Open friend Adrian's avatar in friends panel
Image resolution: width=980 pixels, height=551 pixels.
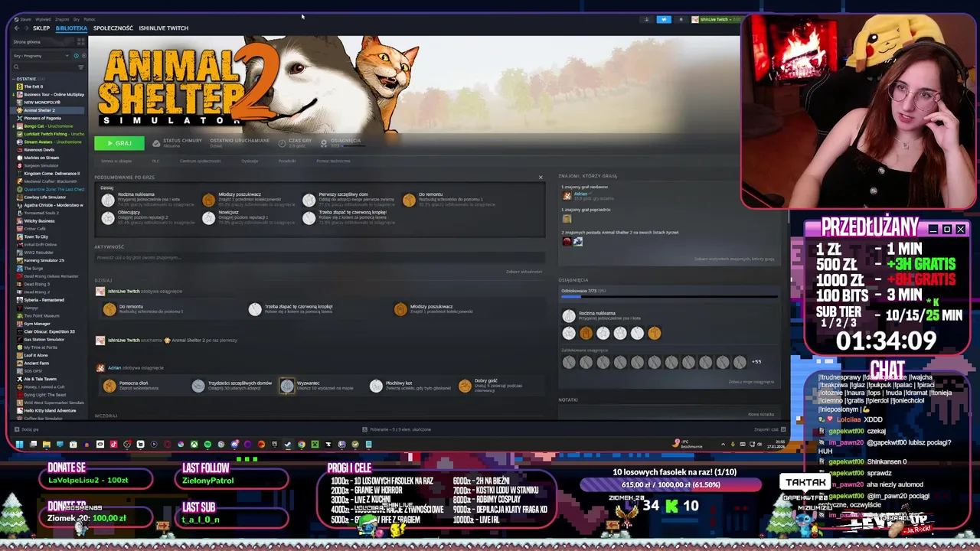567,196
